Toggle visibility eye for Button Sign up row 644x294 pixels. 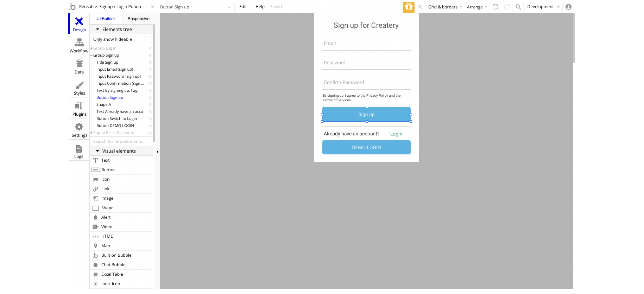click(x=150, y=97)
